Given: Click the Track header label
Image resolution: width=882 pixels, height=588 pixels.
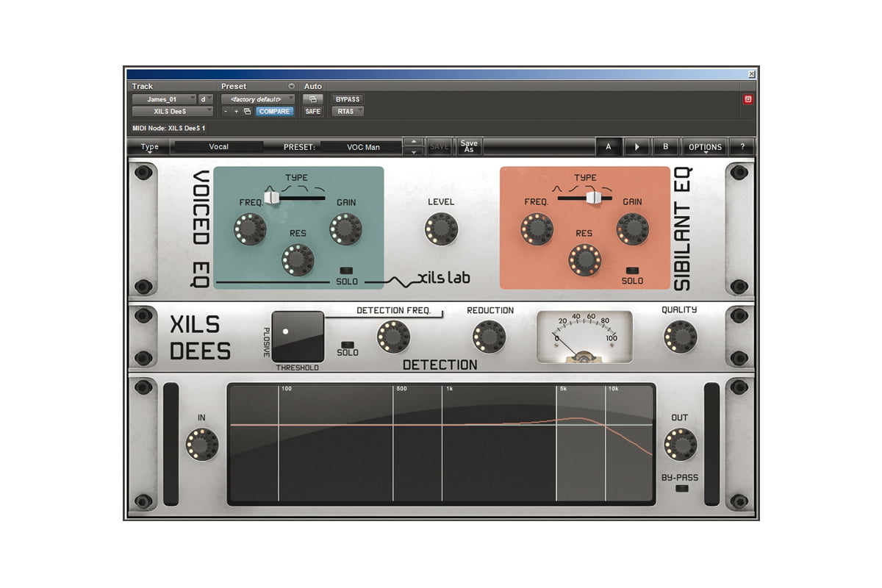Looking at the screenshot, I should click(143, 86).
